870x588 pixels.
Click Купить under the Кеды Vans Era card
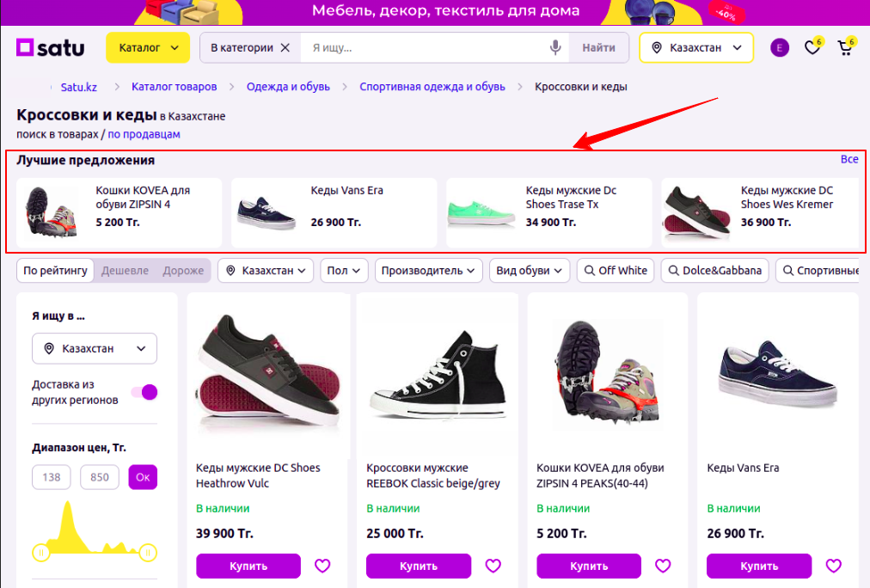click(x=759, y=566)
